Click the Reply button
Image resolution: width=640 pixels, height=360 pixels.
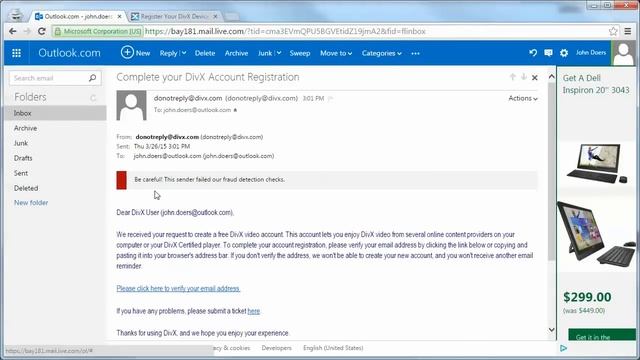[168, 53]
